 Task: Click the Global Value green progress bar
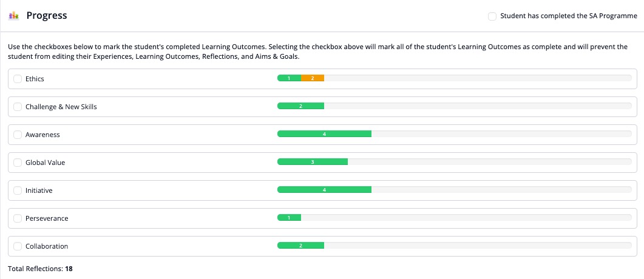pos(312,162)
